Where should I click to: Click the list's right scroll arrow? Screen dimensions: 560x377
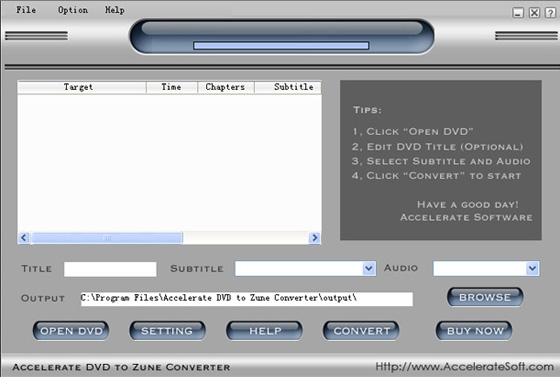315,238
